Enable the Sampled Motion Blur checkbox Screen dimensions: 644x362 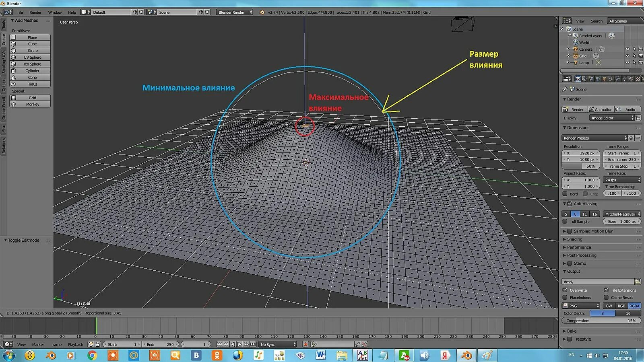pyautogui.click(x=570, y=231)
